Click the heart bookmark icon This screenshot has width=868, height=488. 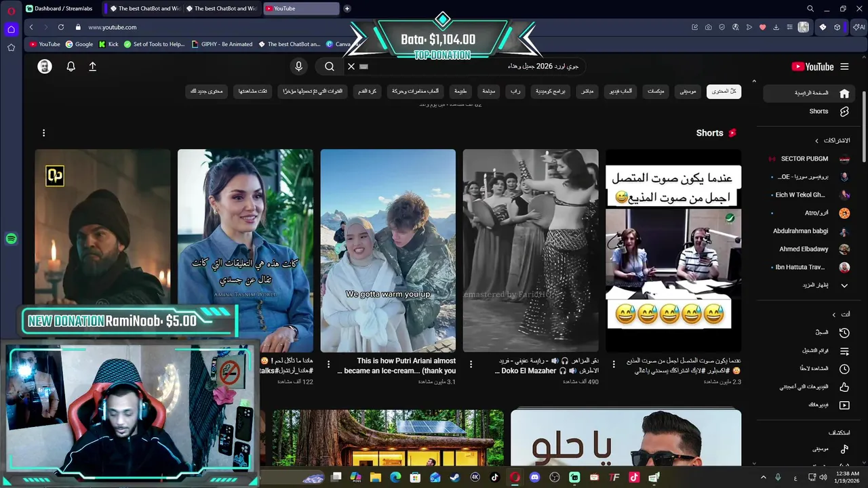[x=762, y=27]
